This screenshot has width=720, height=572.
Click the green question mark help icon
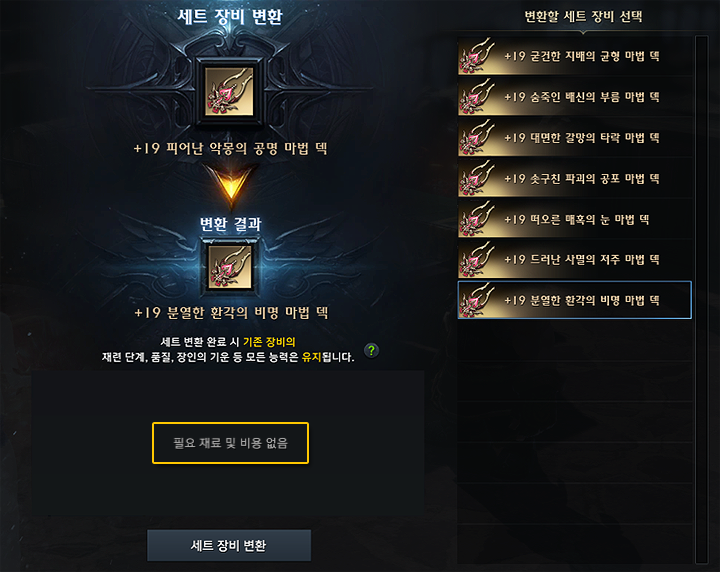tap(371, 351)
